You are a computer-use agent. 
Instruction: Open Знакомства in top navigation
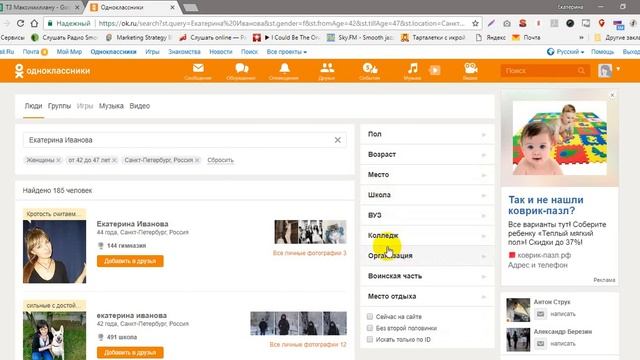coord(184,52)
